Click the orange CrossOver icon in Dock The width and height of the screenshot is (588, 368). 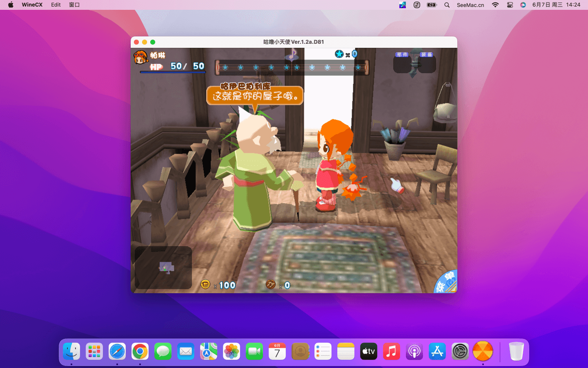click(x=483, y=351)
